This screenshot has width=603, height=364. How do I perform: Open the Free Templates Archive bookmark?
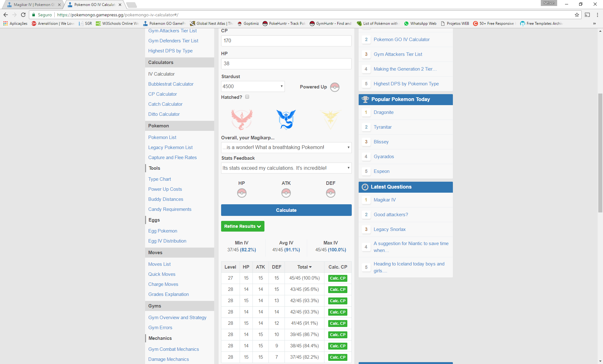541,24
